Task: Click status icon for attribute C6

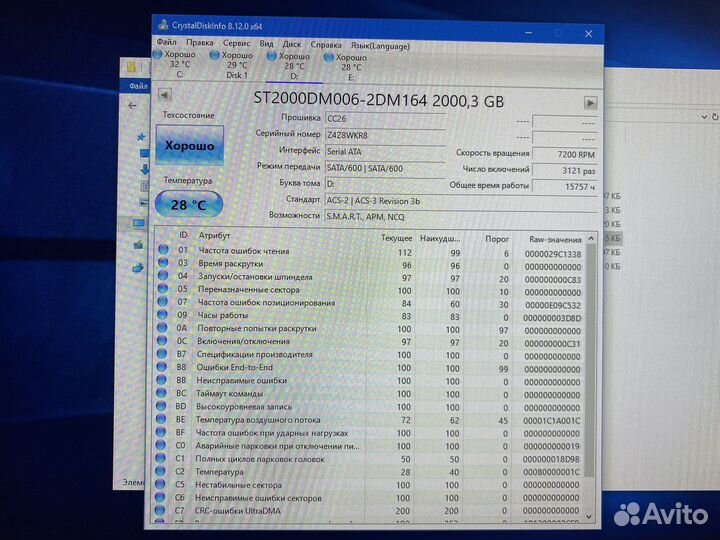Action: tap(160, 497)
